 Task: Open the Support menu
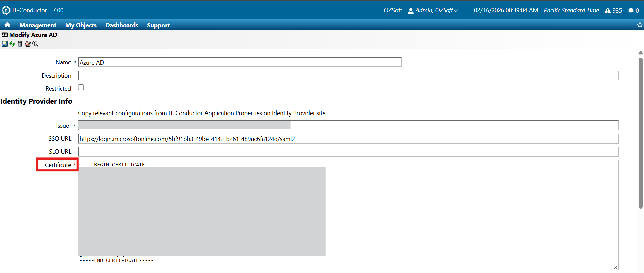tap(158, 25)
